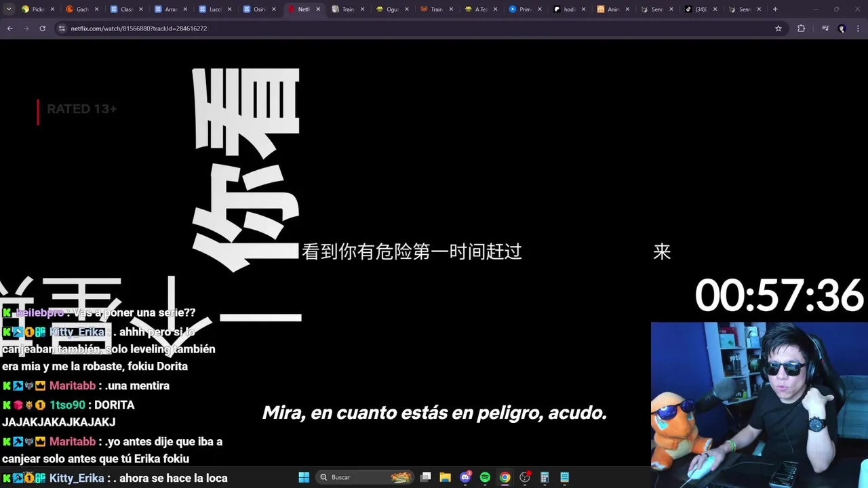Close the A Tes tab
Viewport: 868px width, 488px height.
coord(495,9)
